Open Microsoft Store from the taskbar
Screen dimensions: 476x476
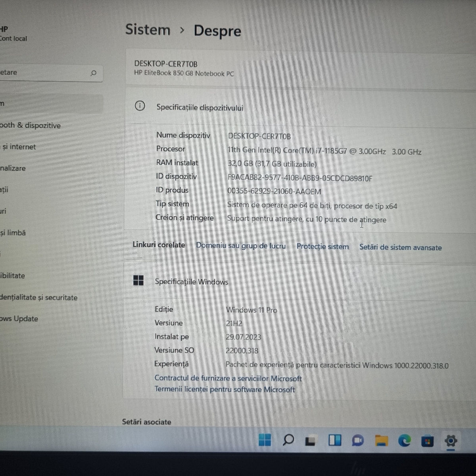pos(427,441)
